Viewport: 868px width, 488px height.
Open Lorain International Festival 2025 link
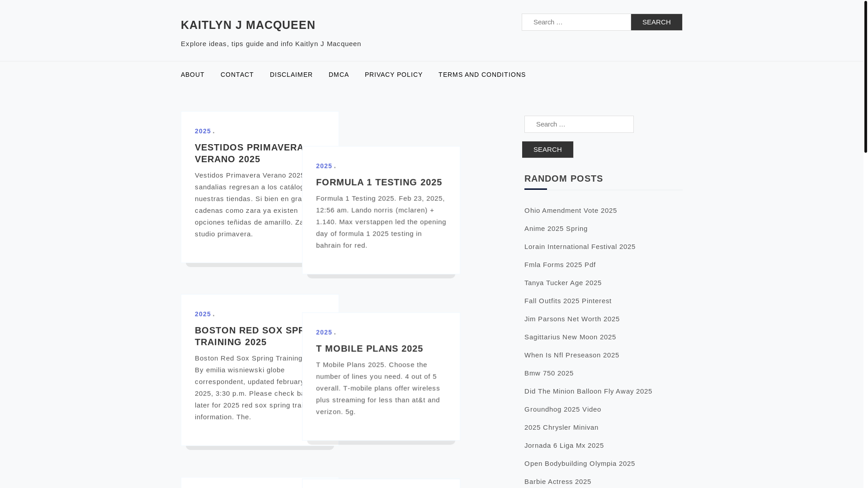click(x=580, y=247)
